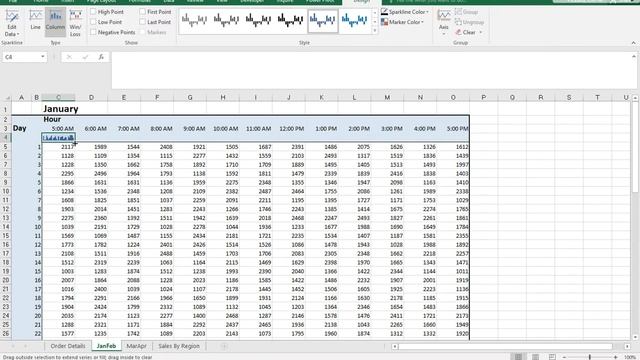The image size is (640, 360).
Task: Enable the High Point checkbox
Action: (93, 12)
